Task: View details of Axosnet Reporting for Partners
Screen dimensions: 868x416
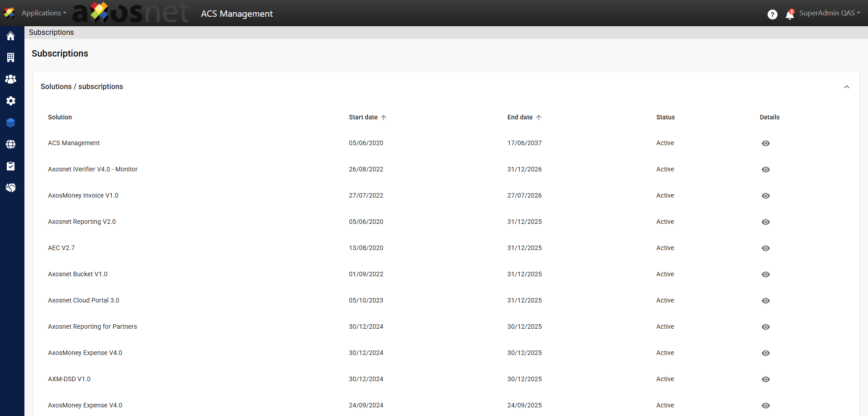Action: click(x=766, y=327)
